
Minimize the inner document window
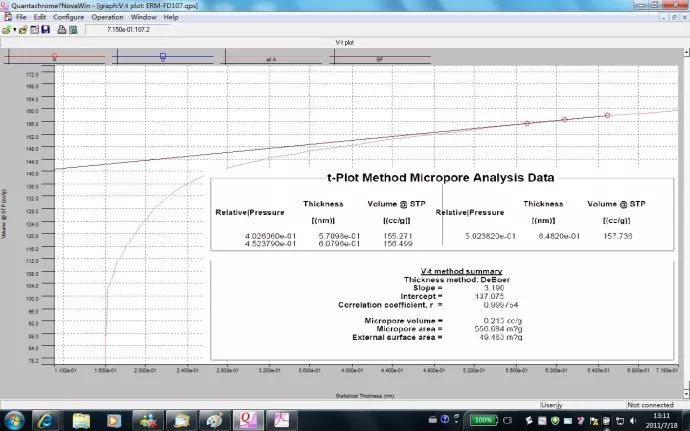pos(664,17)
